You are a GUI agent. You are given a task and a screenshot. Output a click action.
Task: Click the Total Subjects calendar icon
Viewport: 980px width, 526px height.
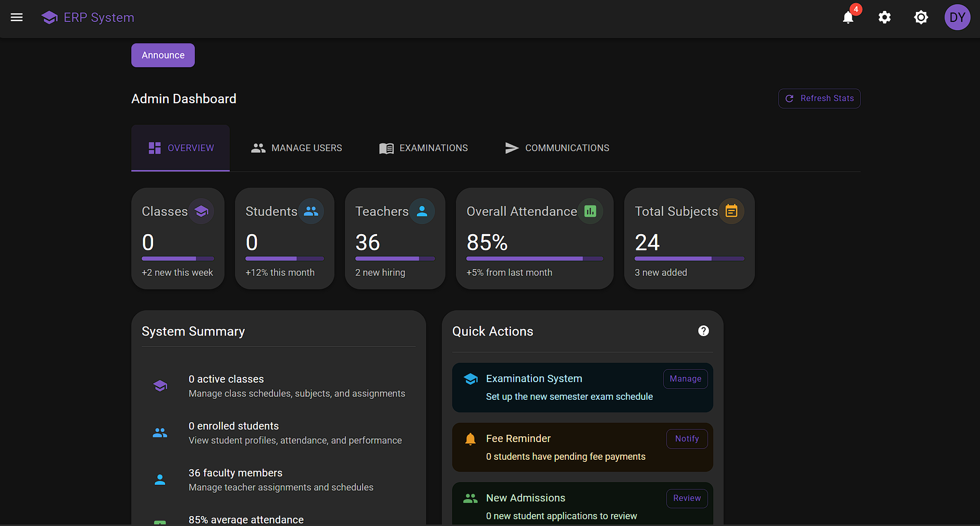pos(731,211)
